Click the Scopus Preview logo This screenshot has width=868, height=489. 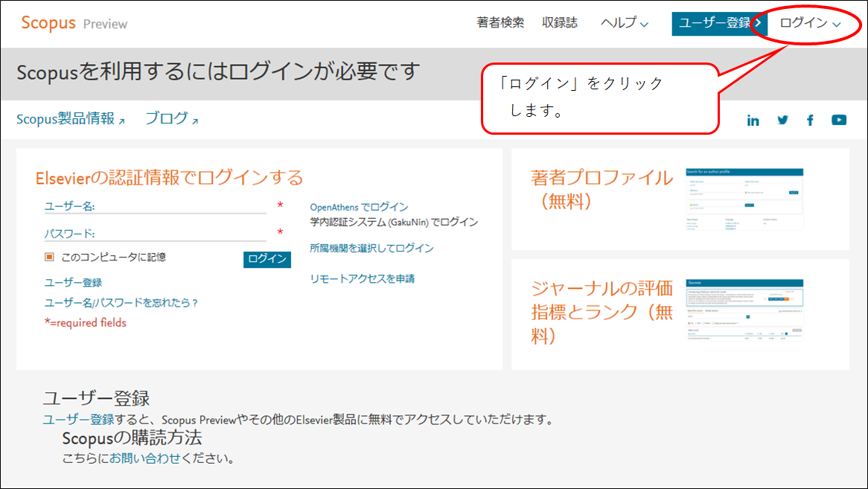(74, 23)
